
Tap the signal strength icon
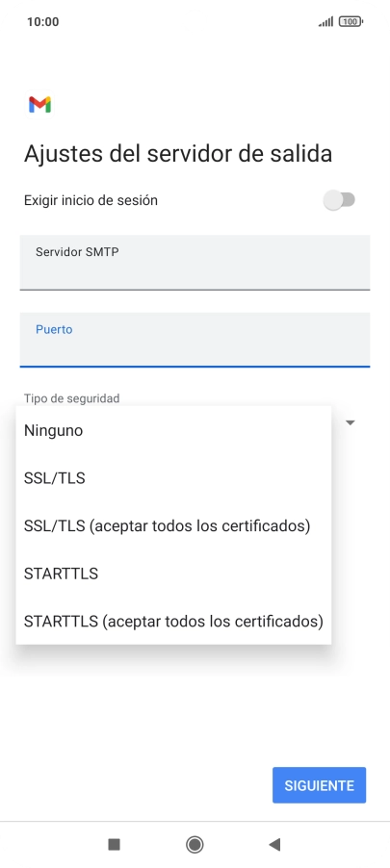[325, 22]
